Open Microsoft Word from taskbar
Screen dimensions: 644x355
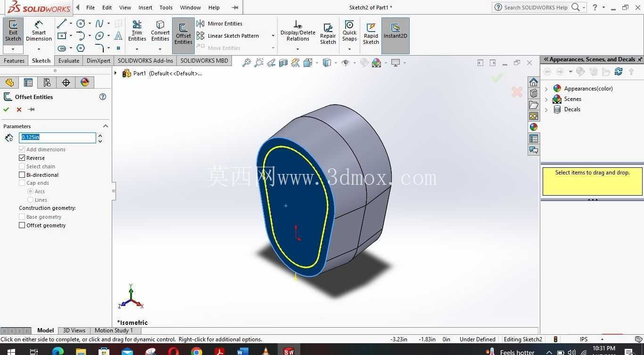[242, 351]
